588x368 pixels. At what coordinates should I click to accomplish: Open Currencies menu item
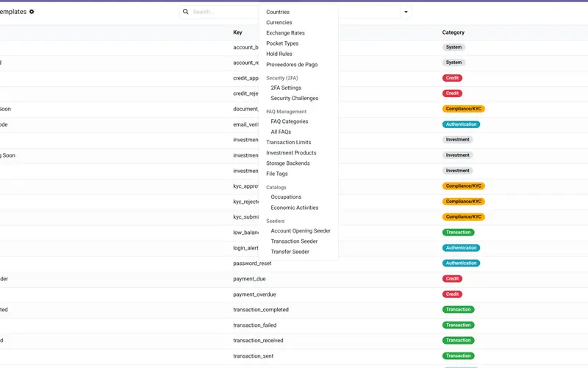pos(279,23)
